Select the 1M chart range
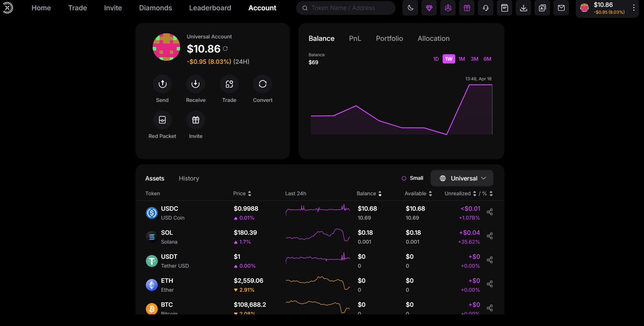The height and width of the screenshot is (326, 644). click(x=462, y=59)
